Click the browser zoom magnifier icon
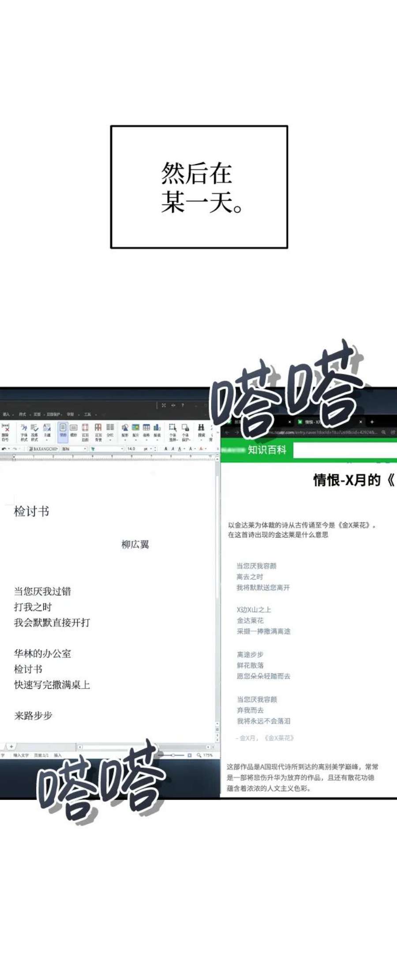 point(383,432)
